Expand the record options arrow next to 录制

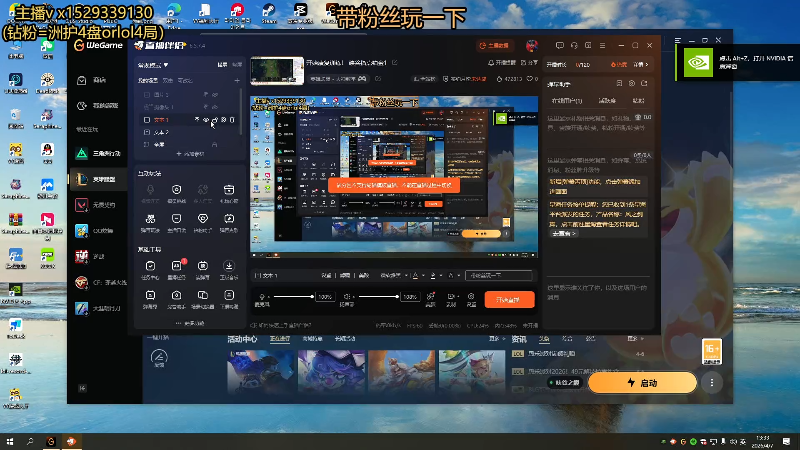(x=458, y=296)
